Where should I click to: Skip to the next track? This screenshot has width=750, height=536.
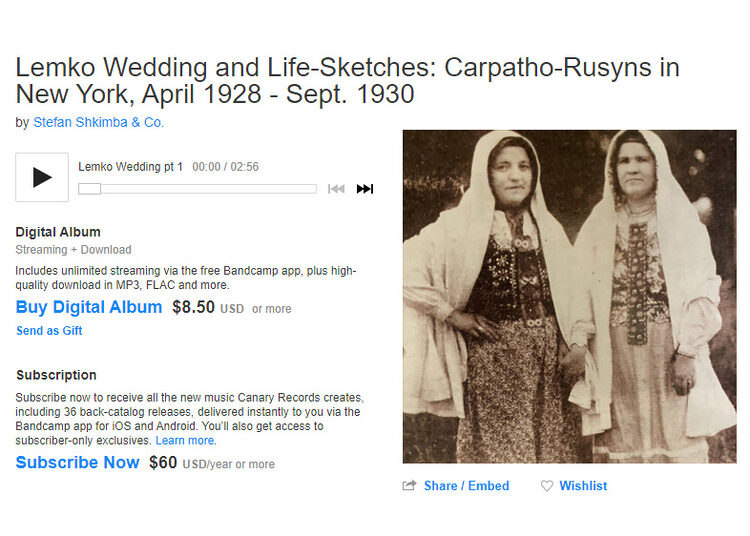[365, 189]
